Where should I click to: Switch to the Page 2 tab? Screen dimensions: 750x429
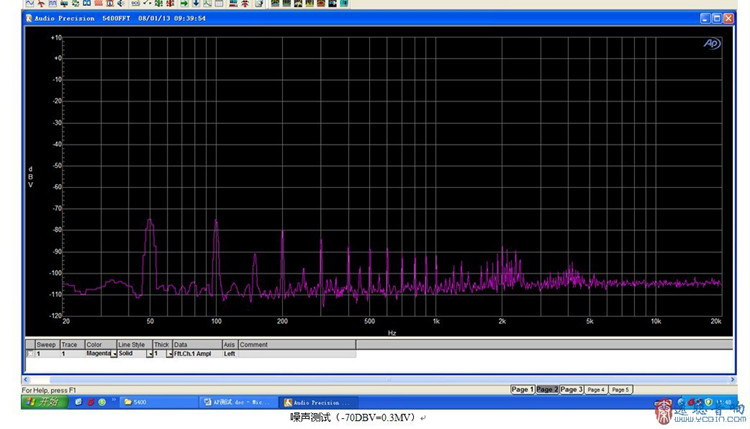coord(547,390)
